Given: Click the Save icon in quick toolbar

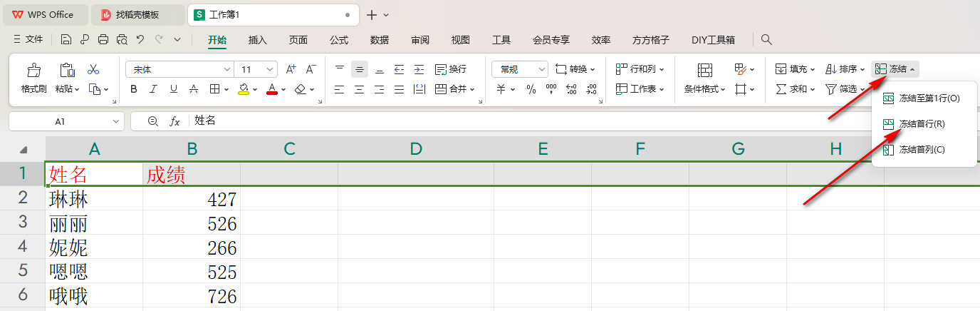Looking at the screenshot, I should [x=66, y=40].
